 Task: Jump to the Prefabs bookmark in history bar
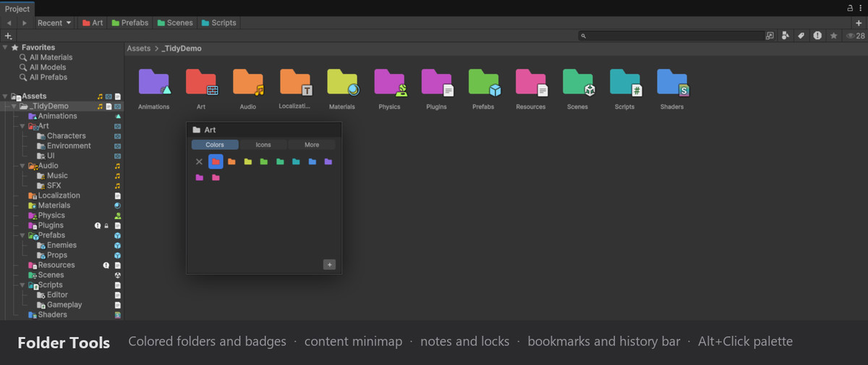click(x=130, y=22)
